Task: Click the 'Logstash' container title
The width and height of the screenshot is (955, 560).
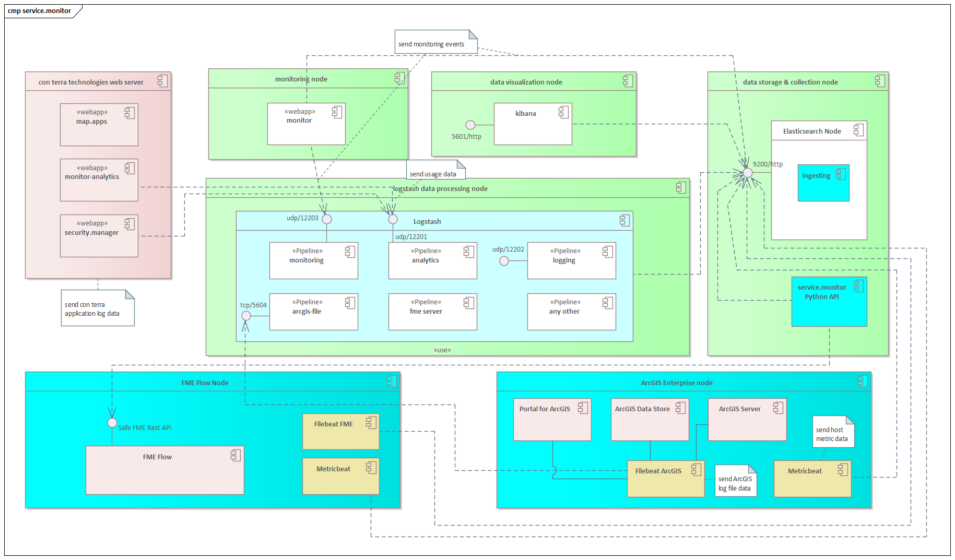Action: [427, 221]
